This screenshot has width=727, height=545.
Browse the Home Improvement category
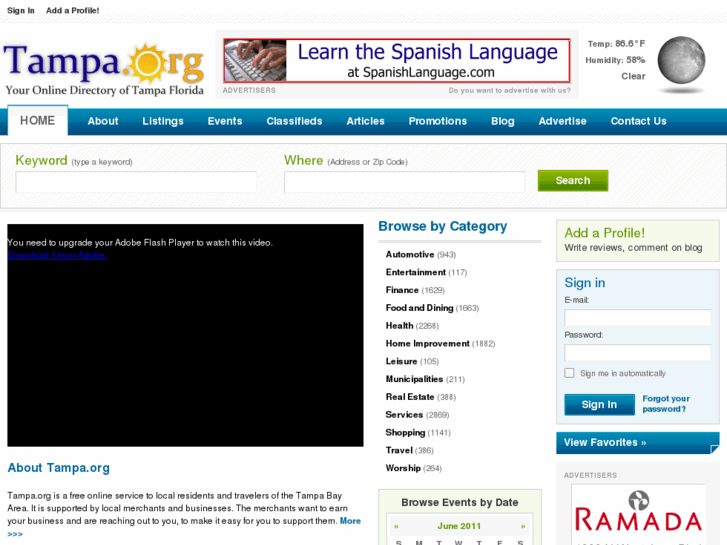point(427,344)
